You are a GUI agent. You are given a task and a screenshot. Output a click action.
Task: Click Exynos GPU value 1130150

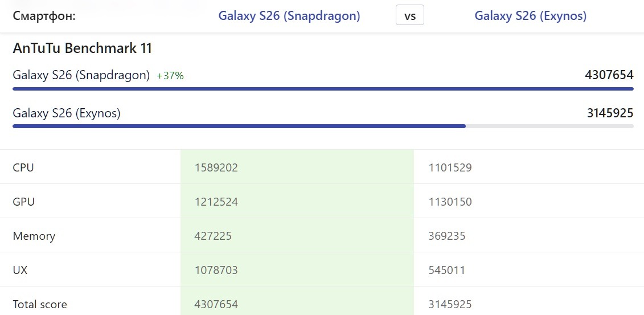[450, 202]
